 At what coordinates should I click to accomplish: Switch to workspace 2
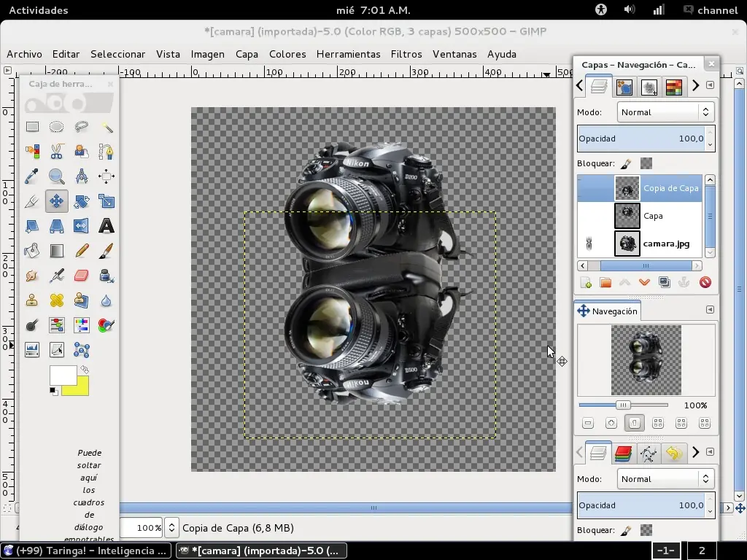701,551
